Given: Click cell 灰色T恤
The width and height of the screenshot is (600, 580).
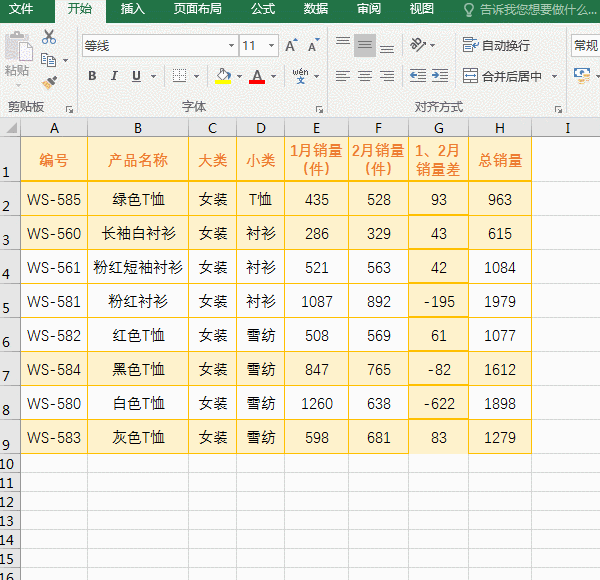Looking at the screenshot, I should 138,437.
